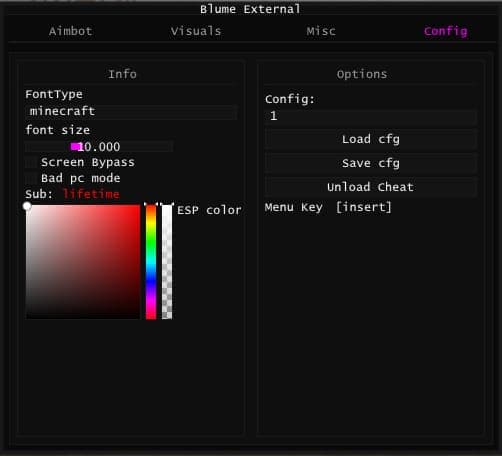Open the Misc tab

(x=321, y=31)
